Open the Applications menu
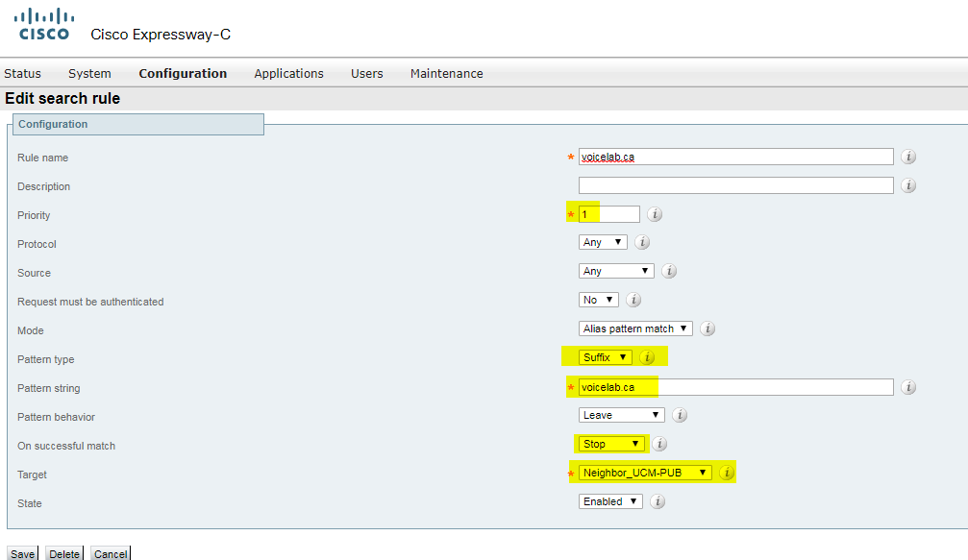 click(x=289, y=73)
